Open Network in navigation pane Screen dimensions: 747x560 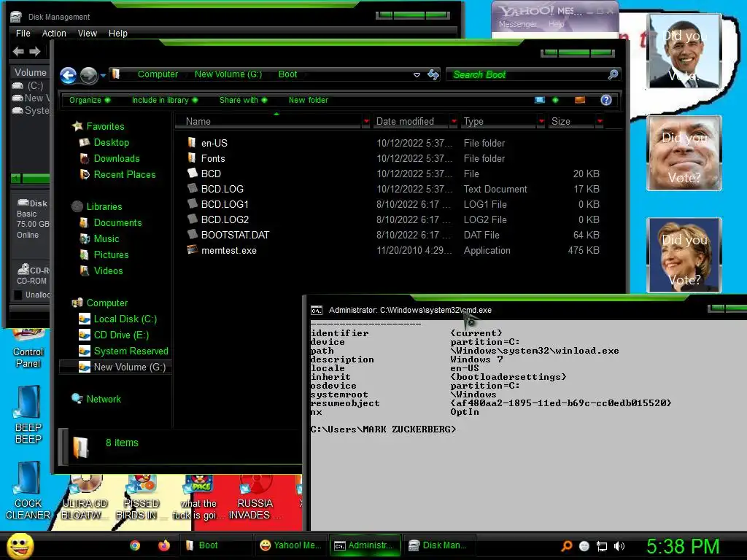coord(104,399)
